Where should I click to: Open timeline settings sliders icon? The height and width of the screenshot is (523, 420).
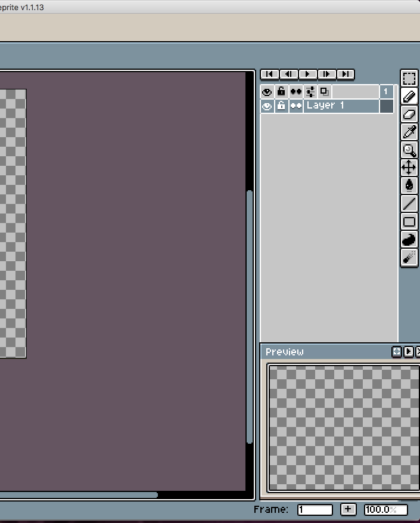pos(310,92)
